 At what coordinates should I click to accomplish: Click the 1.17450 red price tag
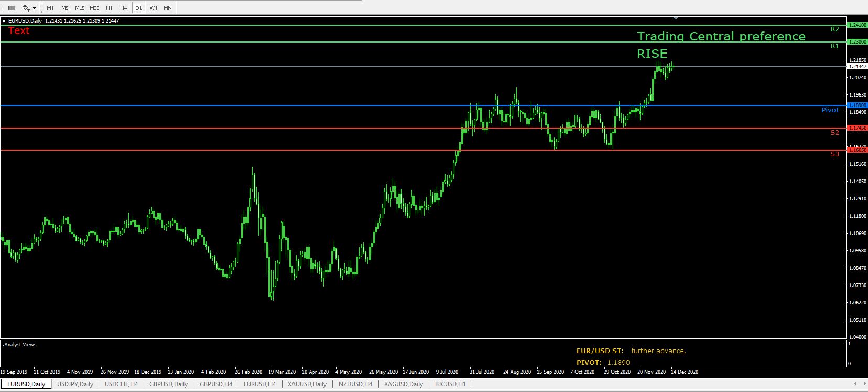858,128
